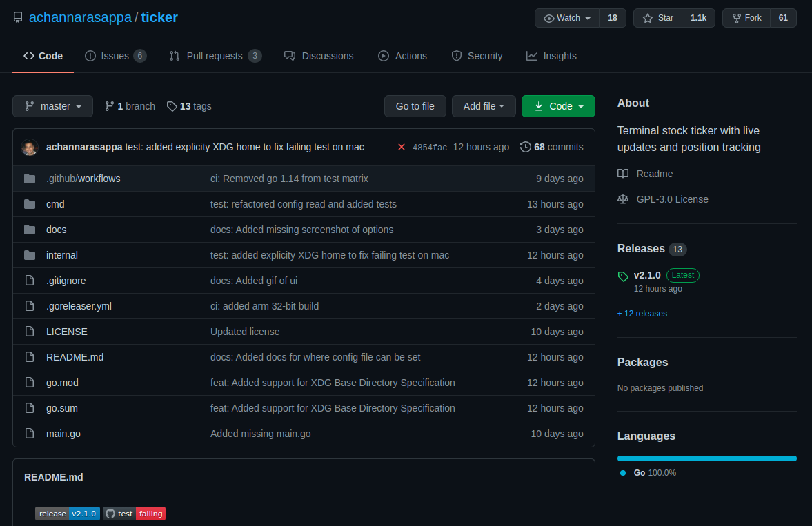Click the folder icon next to internal
This screenshot has width=812, height=526.
30,255
